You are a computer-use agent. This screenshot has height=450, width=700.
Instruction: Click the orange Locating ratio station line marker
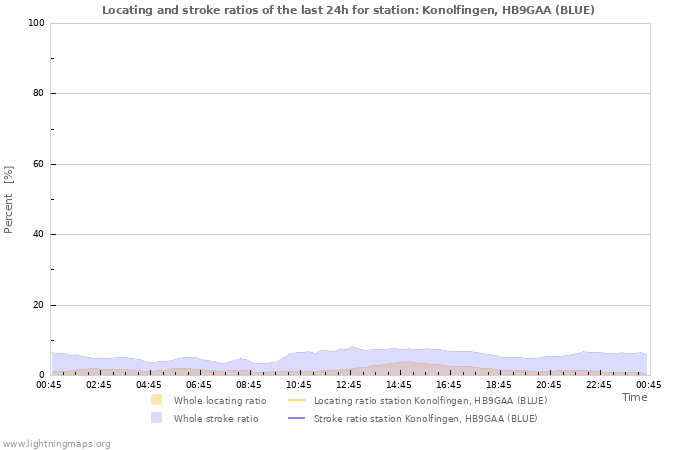[296, 400]
